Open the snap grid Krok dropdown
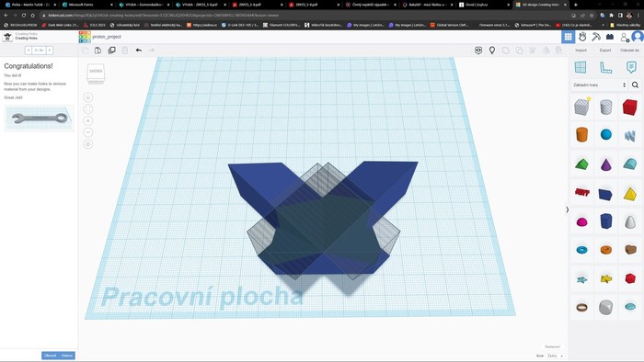This screenshot has height=362, width=644. point(555,356)
